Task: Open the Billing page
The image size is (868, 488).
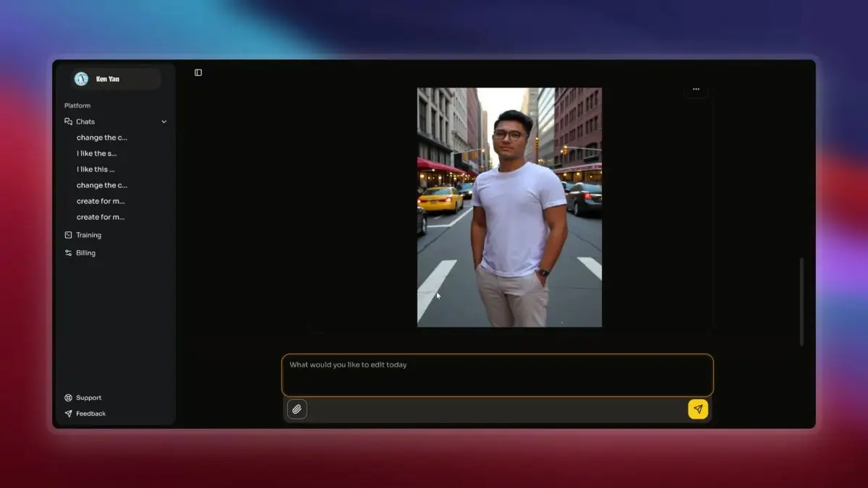Action: (x=85, y=253)
